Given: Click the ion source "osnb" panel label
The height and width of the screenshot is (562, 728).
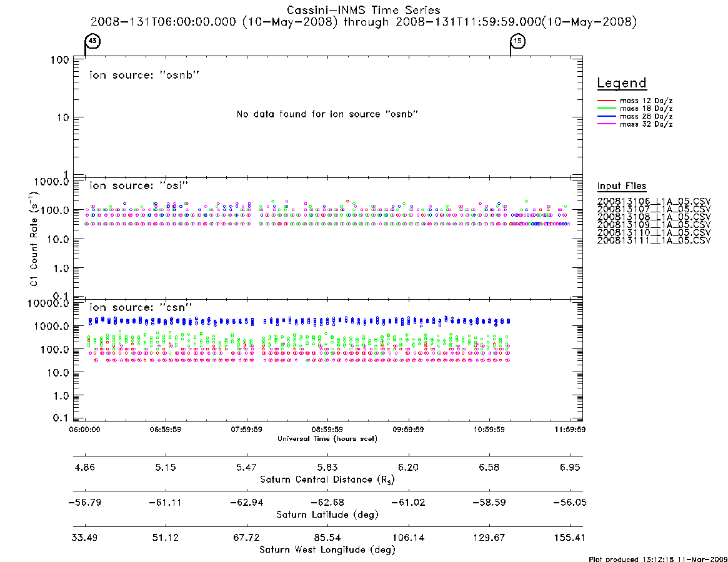Looking at the screenshot, I should point(144,75).
